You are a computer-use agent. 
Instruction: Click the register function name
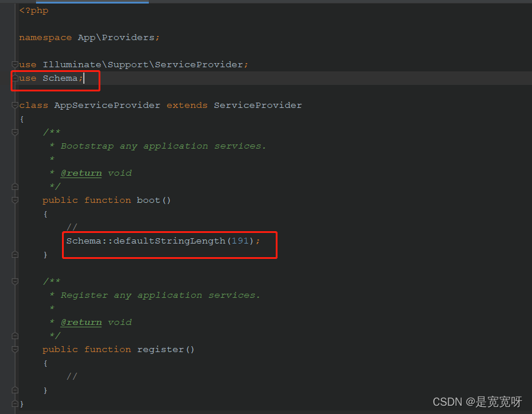(161, 349)
